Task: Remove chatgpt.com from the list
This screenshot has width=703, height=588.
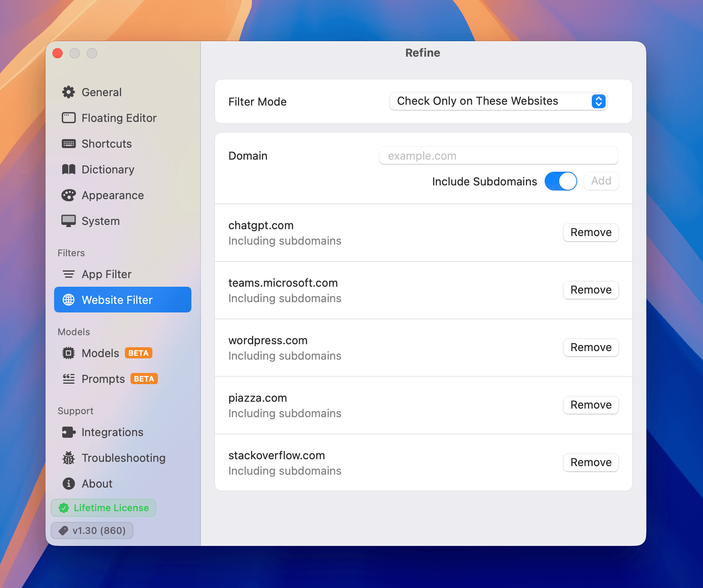Action: tap(591, 233)
